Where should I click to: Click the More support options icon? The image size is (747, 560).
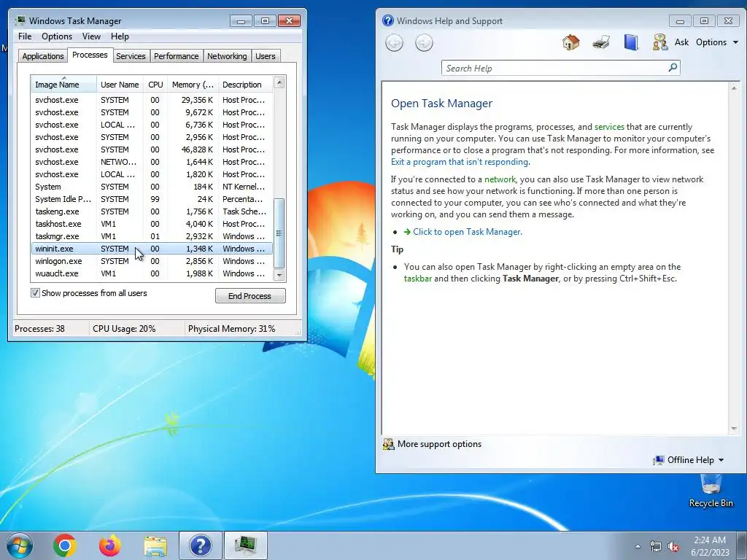point(389,444)
